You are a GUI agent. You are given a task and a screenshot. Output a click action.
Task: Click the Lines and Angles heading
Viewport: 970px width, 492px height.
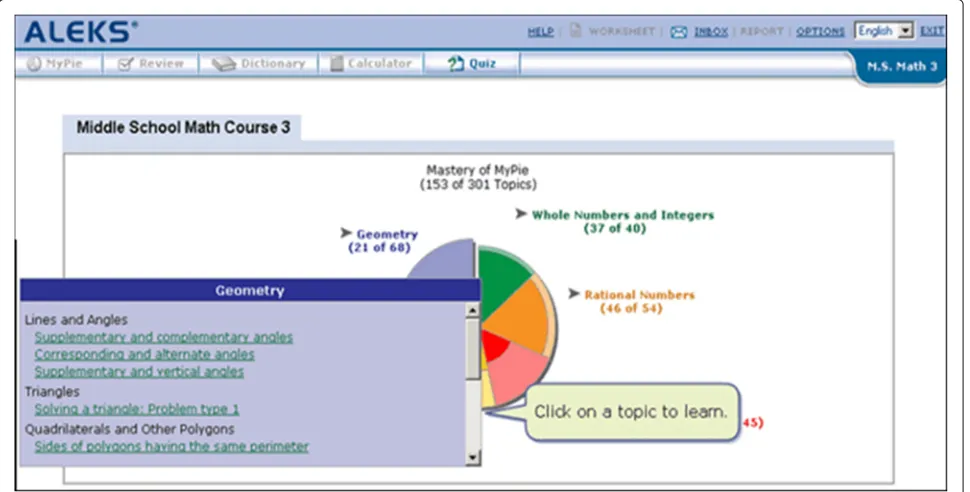click(76, 320)
